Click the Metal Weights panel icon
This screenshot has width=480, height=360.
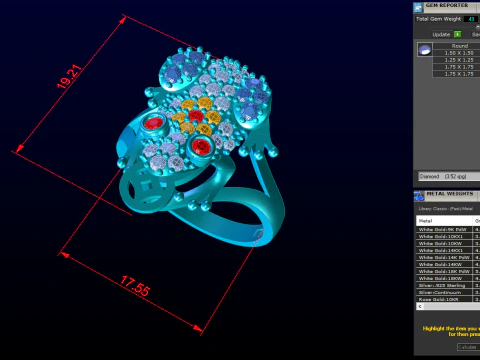tap(419, 196)
